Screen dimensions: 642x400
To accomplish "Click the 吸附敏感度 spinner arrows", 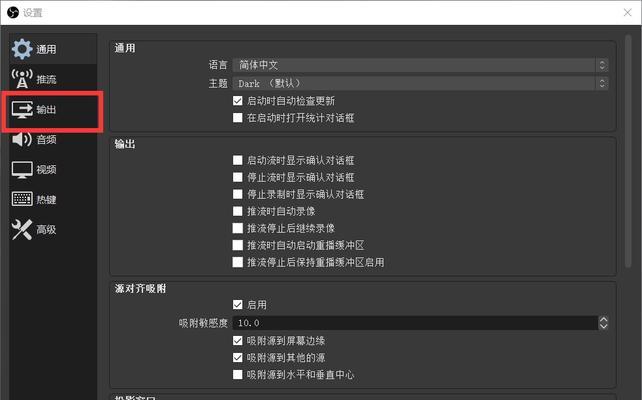I will 603,323.
